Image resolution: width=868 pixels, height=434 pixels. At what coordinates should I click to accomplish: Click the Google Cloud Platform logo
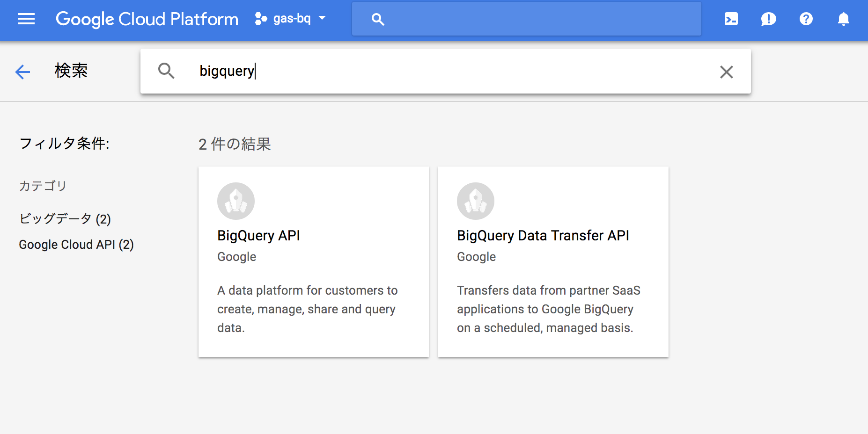coord(147,19)
